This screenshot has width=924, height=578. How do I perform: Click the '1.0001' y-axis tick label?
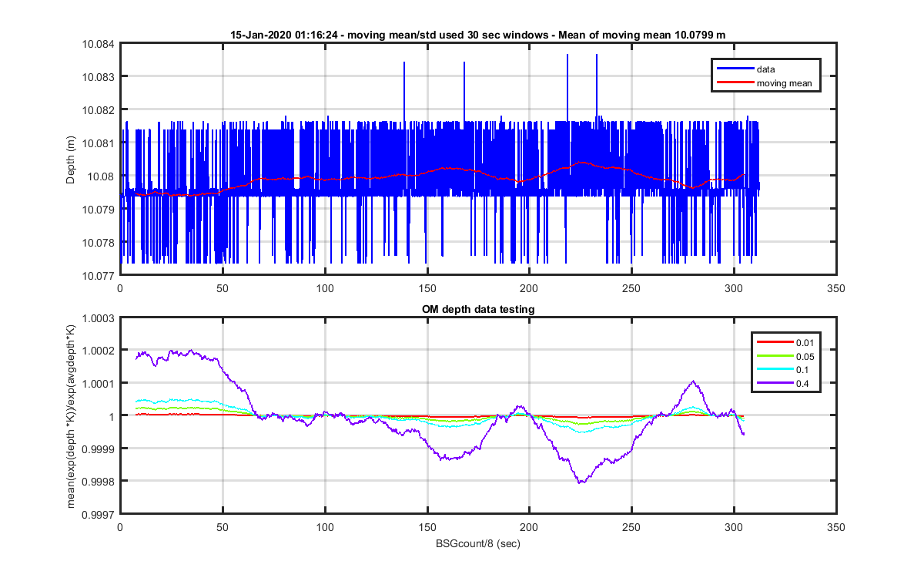pyautogui.click(x=98, y=383)
